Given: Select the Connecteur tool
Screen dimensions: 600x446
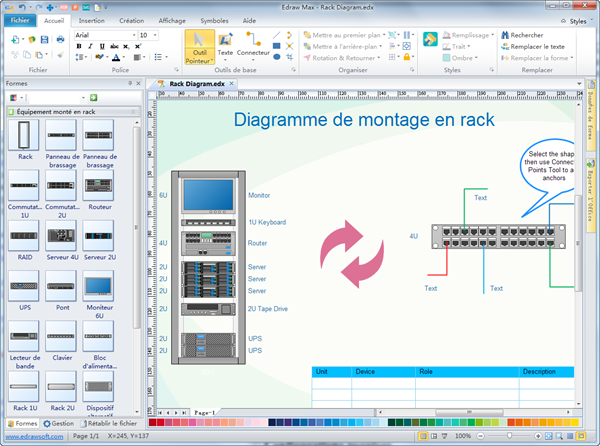Looking at the screenshot, I should [253, 40].
